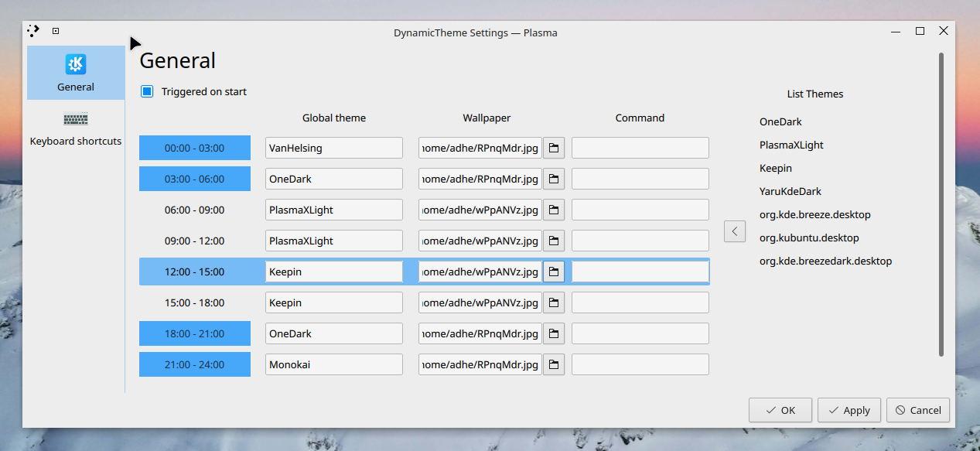Focus the Command field for 09:00 - 12:00
This screenshot has width=980, height=451.
(x=640, y=241)
